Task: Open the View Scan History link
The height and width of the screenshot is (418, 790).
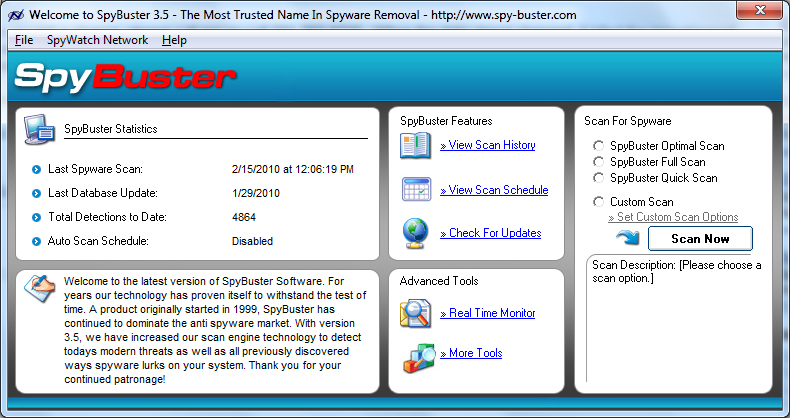Action: [x=488, y=145]
